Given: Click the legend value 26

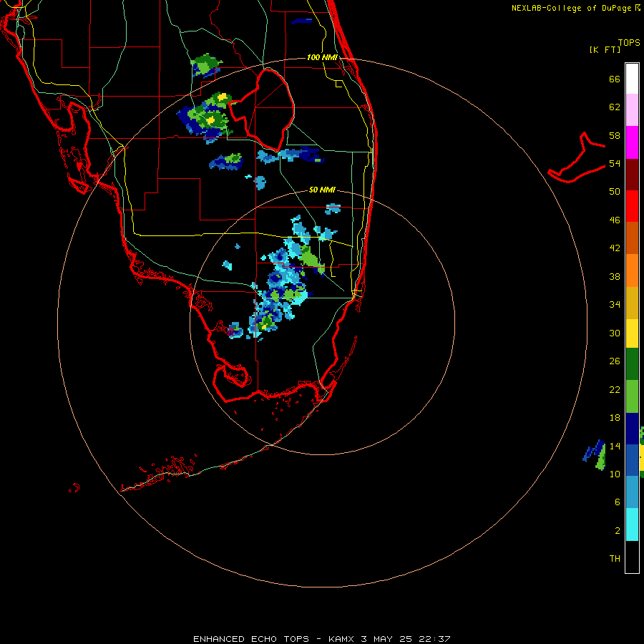Looking at the screenshot, I should [x=615, y=361].
